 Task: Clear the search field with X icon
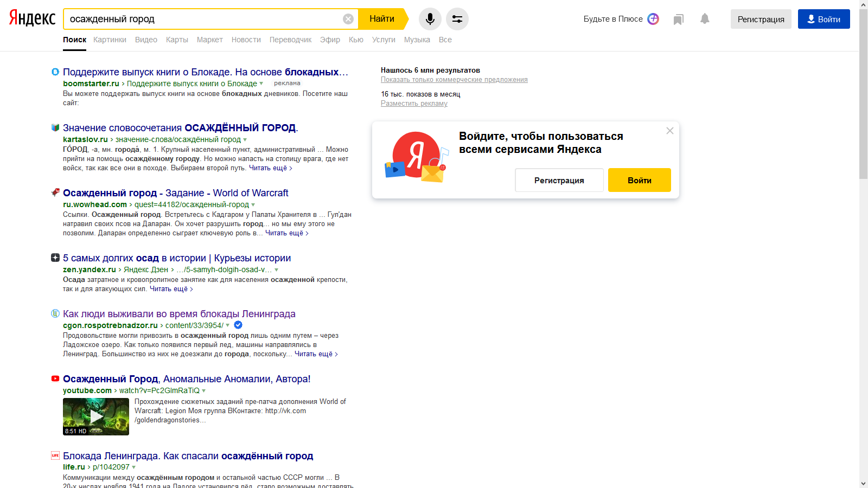pos(348,19)
